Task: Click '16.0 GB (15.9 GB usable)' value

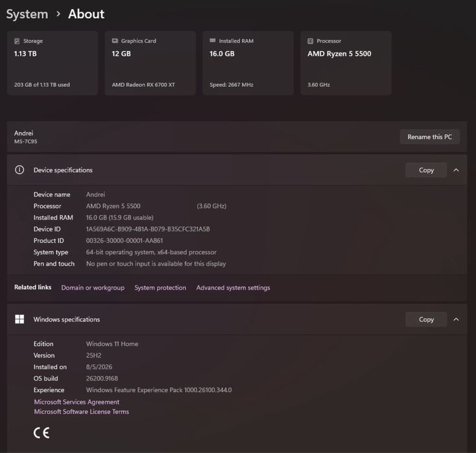Action: coord(119,218)
